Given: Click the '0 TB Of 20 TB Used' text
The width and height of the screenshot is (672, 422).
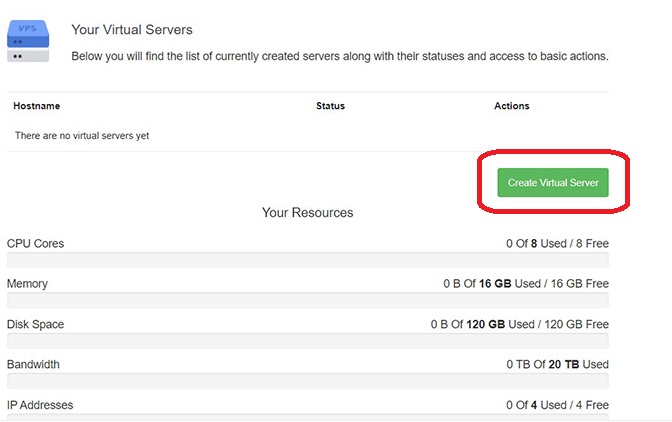Looking at the screenshot, I should 557,365.
